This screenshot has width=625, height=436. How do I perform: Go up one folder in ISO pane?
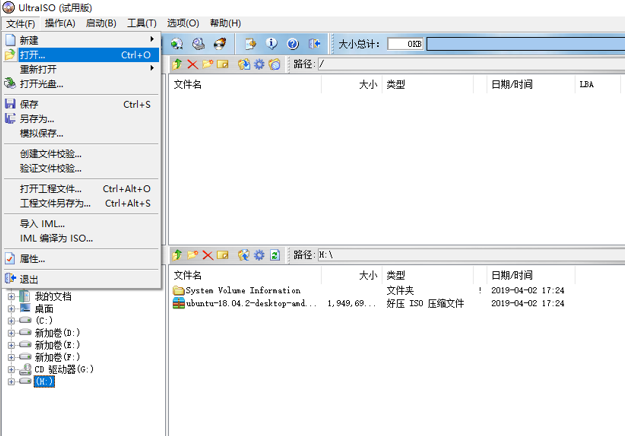[x=177, y=64]
